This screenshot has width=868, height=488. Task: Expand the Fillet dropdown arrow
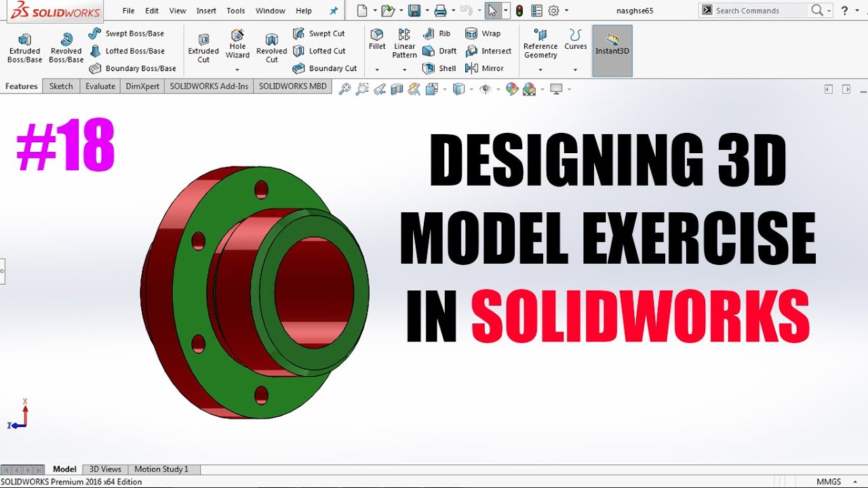click(x=377, y=69)
